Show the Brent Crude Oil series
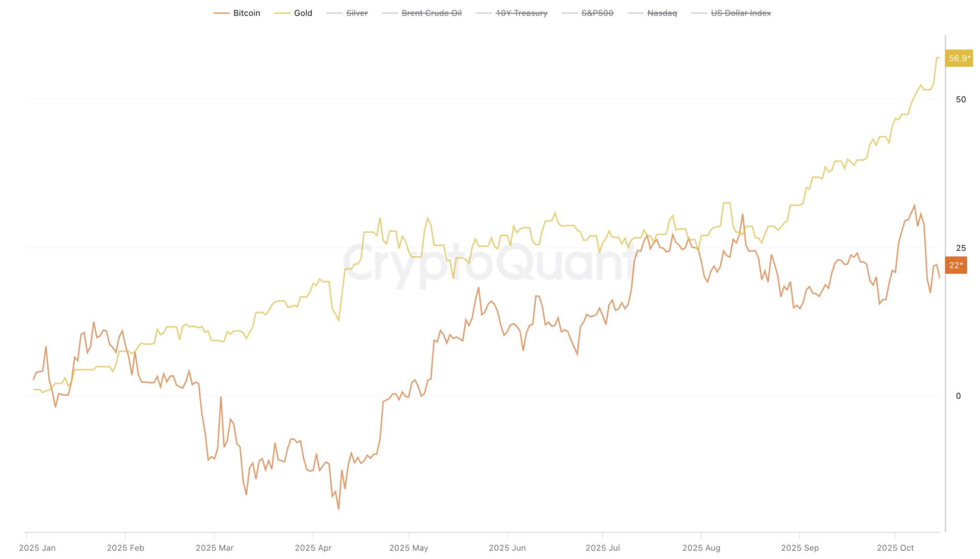This screenshot has height=559, width=980. [x=431, y=13]
